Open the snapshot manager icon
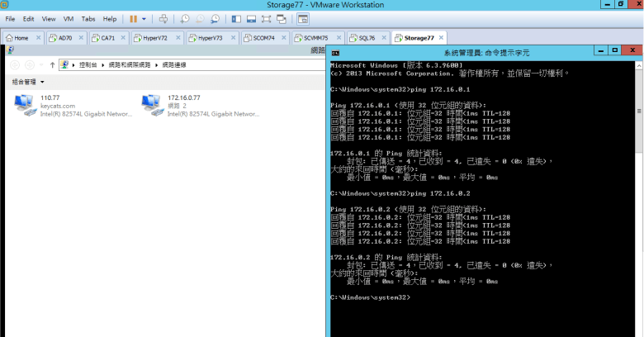 tap(215, 18)
